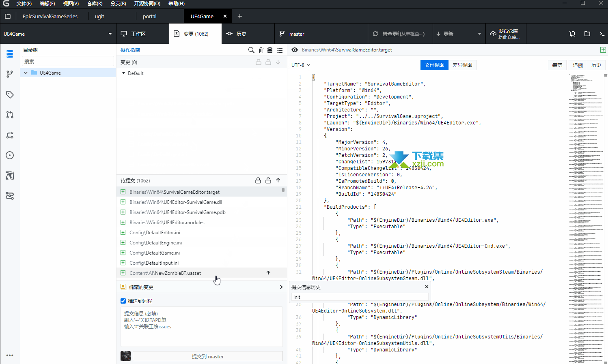Uncheck the 推送到远程 checkbox

click(123, 301)
